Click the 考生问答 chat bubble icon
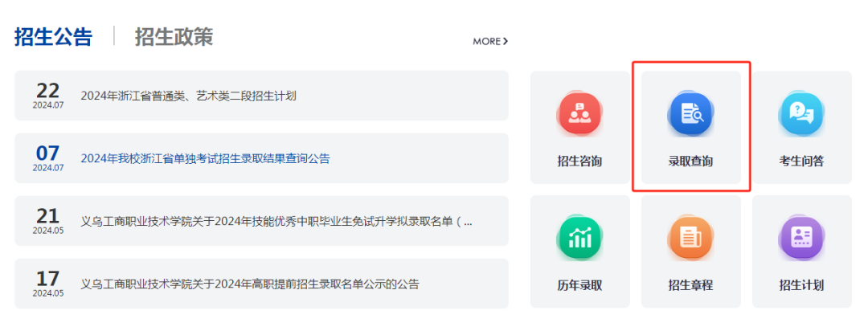Screen dimensions: 868x331 801,114
